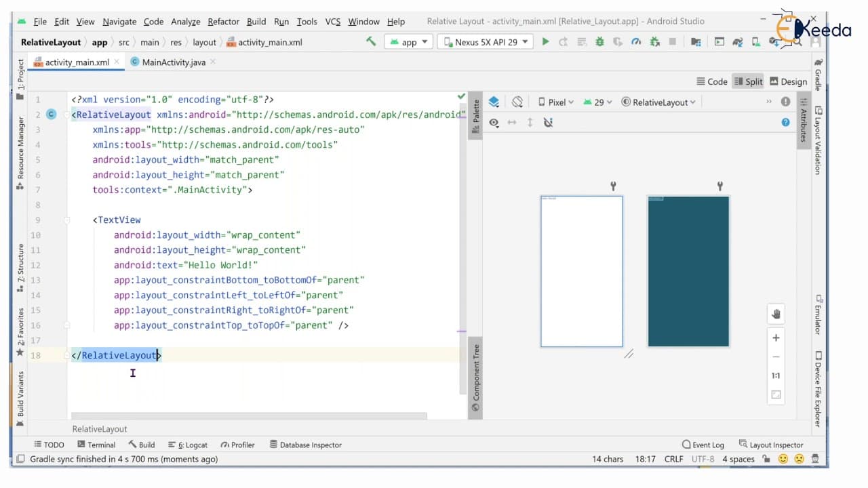The height and width of the screenshot is (488, 868).
Task: Zoom in the design preview with plus
Action: [x=776, y=338]
